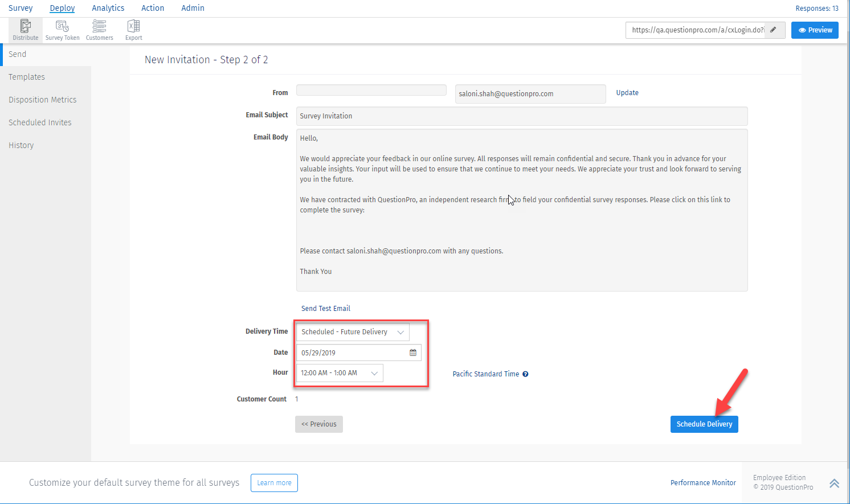Click inside the Email Subject field
The image size is (850, 504).
[x=522, y=116]
